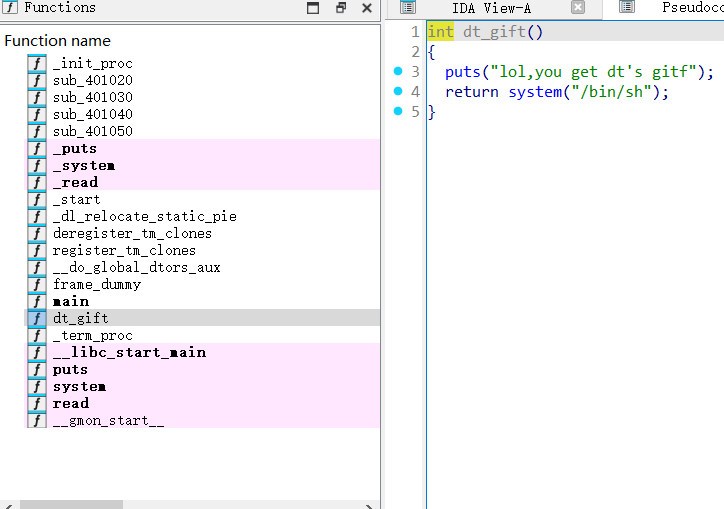
Task: Click the "/bin/sh" string literal
Action: click(x=611, y=92)
